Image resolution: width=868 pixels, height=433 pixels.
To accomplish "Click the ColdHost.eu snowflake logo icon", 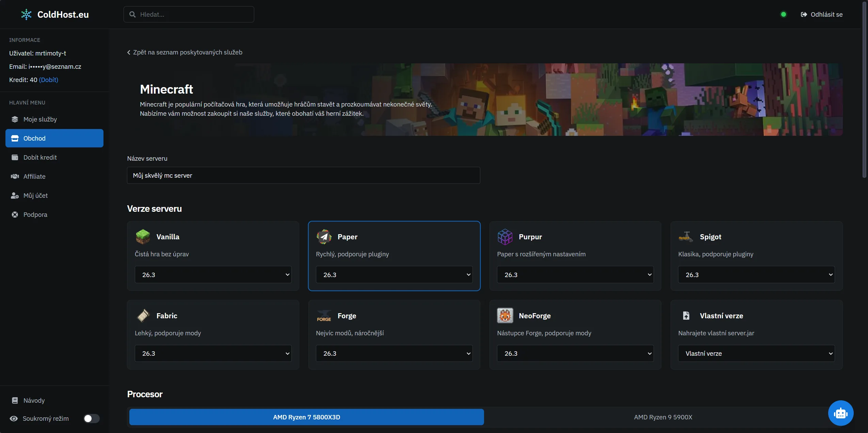I will (26, 15).
